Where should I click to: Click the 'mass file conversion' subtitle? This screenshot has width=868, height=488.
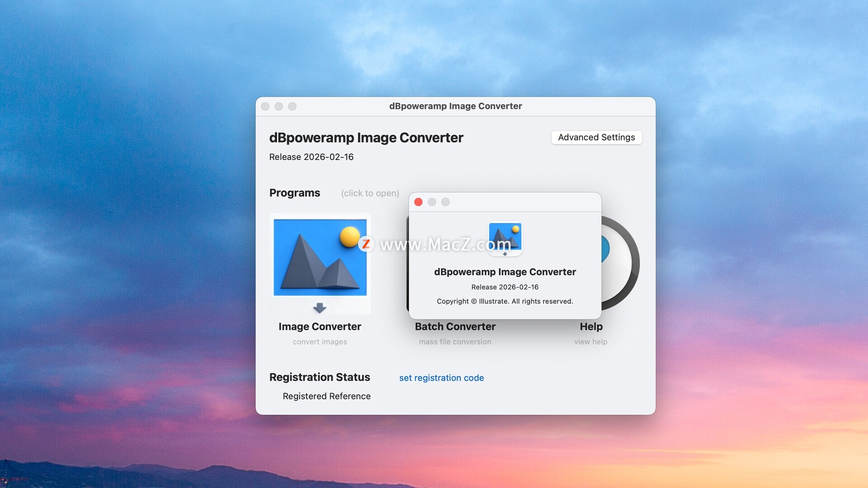click(x=455, y=342)
